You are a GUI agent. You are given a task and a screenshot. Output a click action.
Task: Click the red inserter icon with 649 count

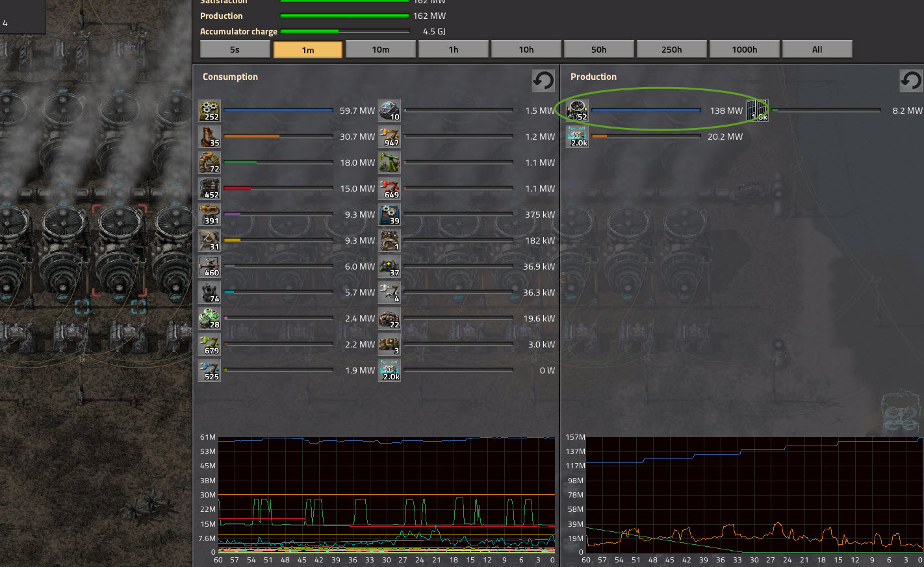click(389, 188)
